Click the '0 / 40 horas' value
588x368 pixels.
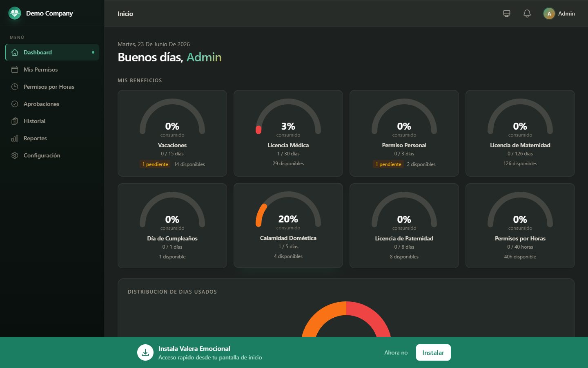tap(520, 247)
